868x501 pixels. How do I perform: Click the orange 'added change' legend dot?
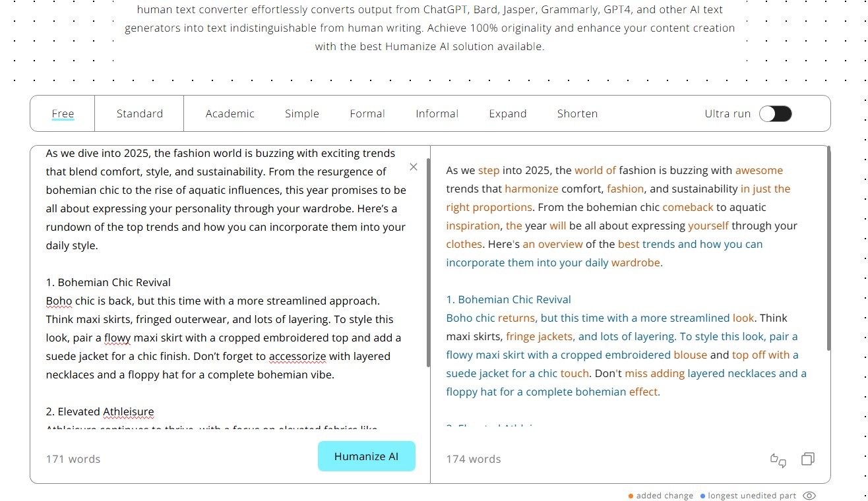(631, 496)
